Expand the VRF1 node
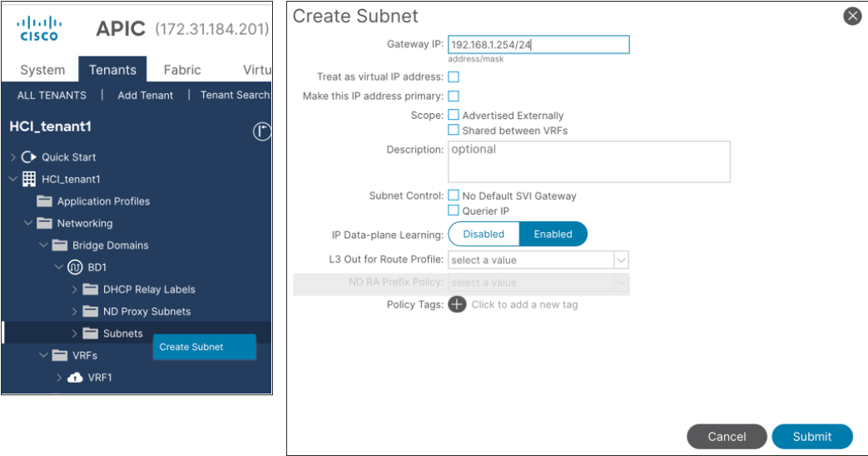Image resolution: width=868 pixels, height=456 pixels. coord(59,378)
